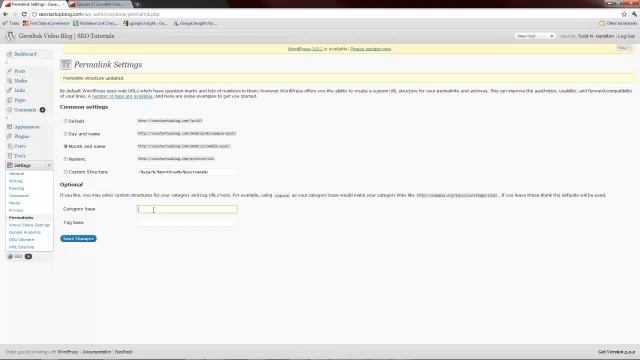Open Chrome wrench menu icon
The height and width of the screenshot is (360, 640).
[634, 14]
